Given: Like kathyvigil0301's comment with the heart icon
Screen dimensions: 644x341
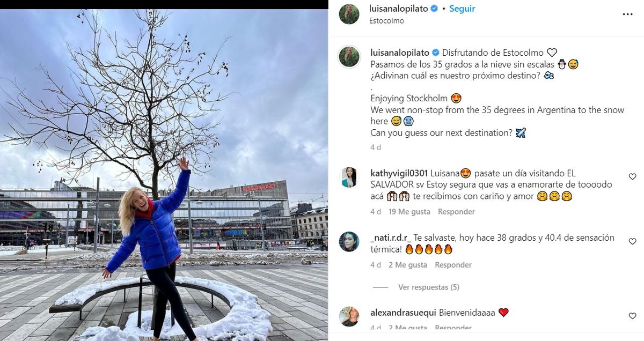Looking at the screenshot, I should pos(632,177).
